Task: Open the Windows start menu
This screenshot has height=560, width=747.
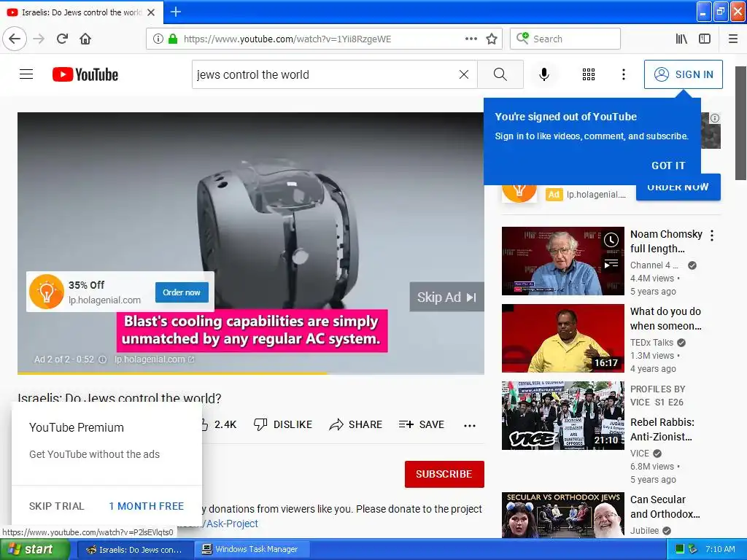Action: point(34,549)
